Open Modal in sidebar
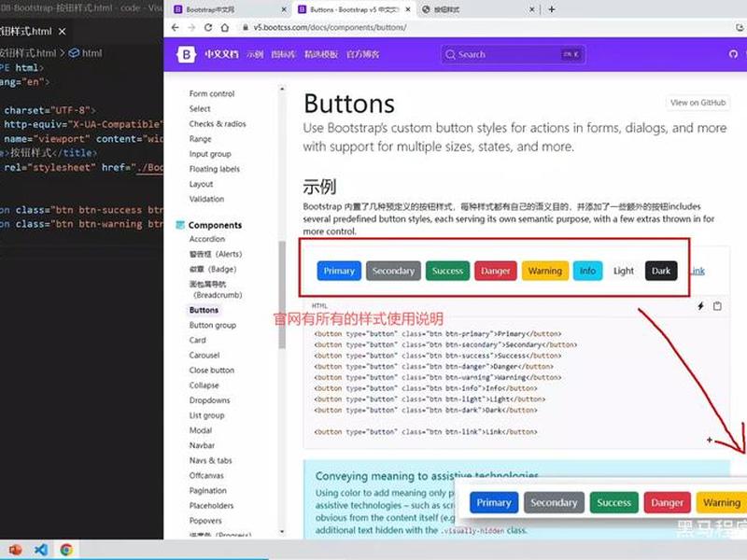Viewport: 747px width, 560px height. [200, 430]
